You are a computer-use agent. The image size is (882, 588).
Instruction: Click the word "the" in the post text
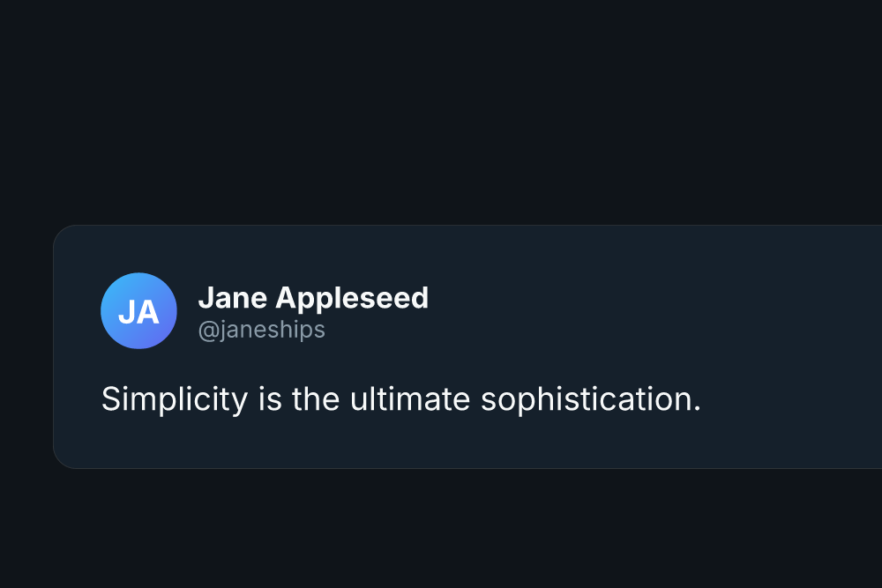pyautogui.click(x=316, y=399)
